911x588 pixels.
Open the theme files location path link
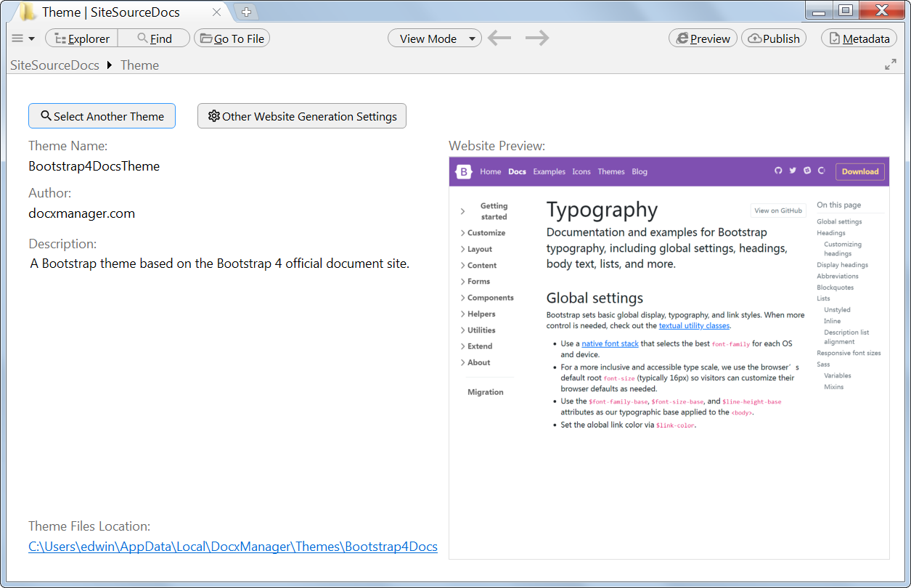(x=233, y=547)
